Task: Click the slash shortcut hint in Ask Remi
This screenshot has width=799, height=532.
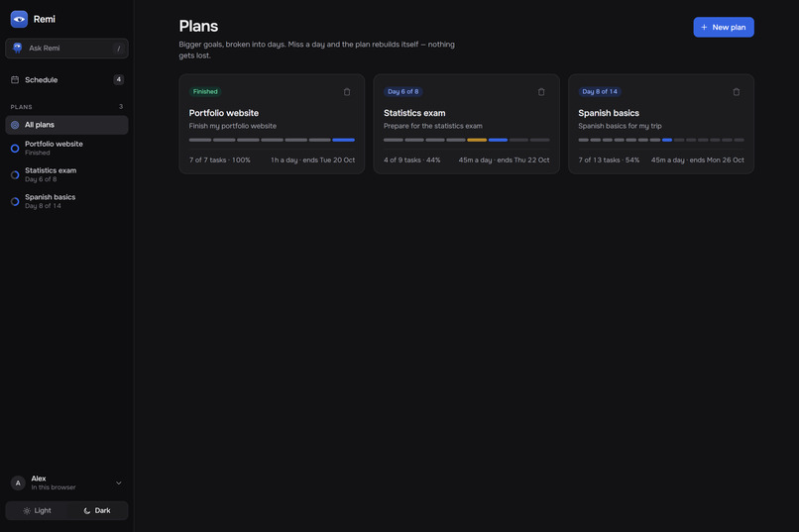Action: pyautogui.click(x=118, y=49)
